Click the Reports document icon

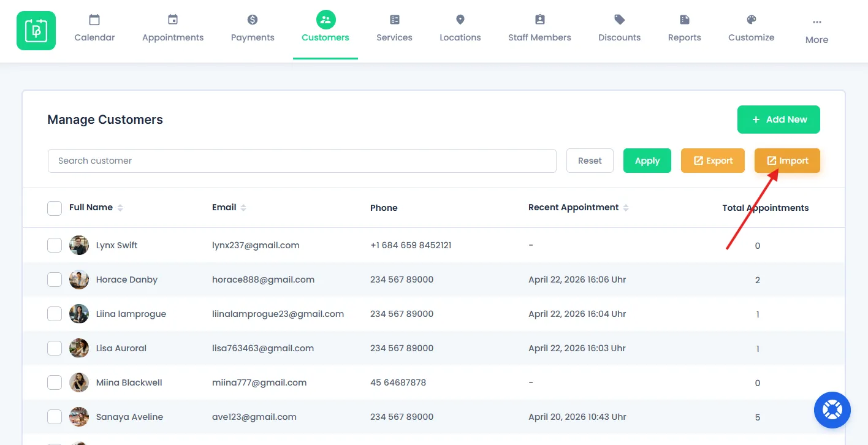685,20
